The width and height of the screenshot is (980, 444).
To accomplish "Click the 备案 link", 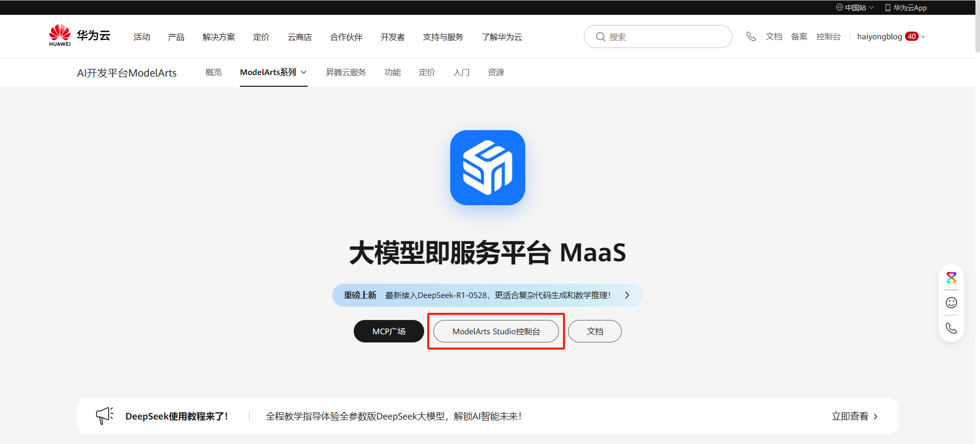I will pos(799,36).
